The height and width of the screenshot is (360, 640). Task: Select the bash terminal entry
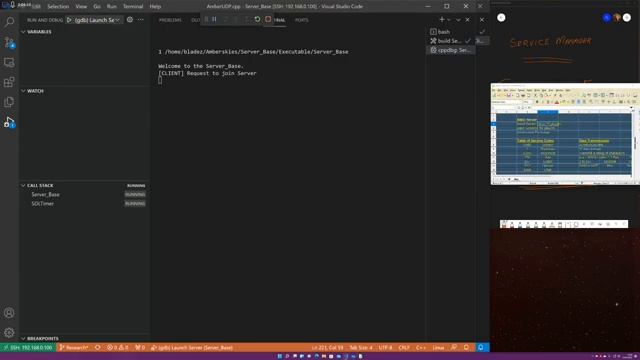coord(450,31)
